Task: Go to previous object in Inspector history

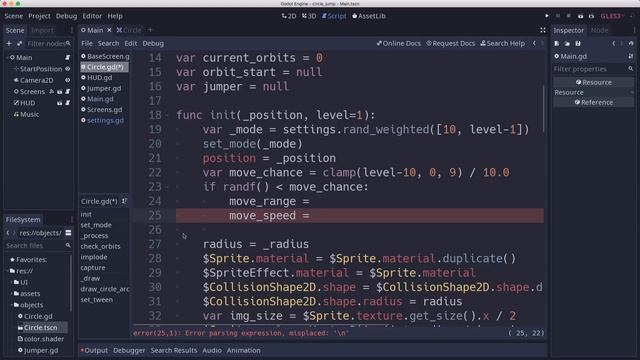Action: pyautogui.click(x=613, y=43)
